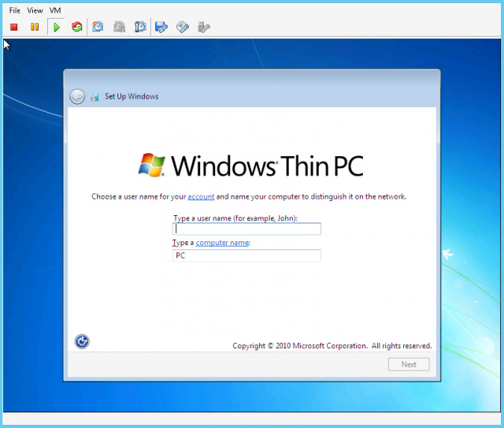Click the CD/DVD disc toolbar icon

point(183,27)
